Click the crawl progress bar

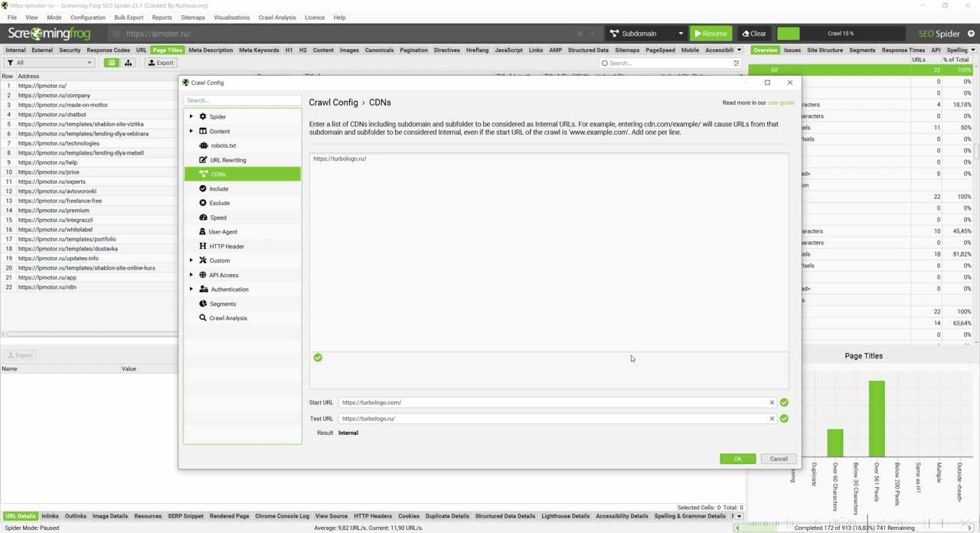(x=840, y=34)
